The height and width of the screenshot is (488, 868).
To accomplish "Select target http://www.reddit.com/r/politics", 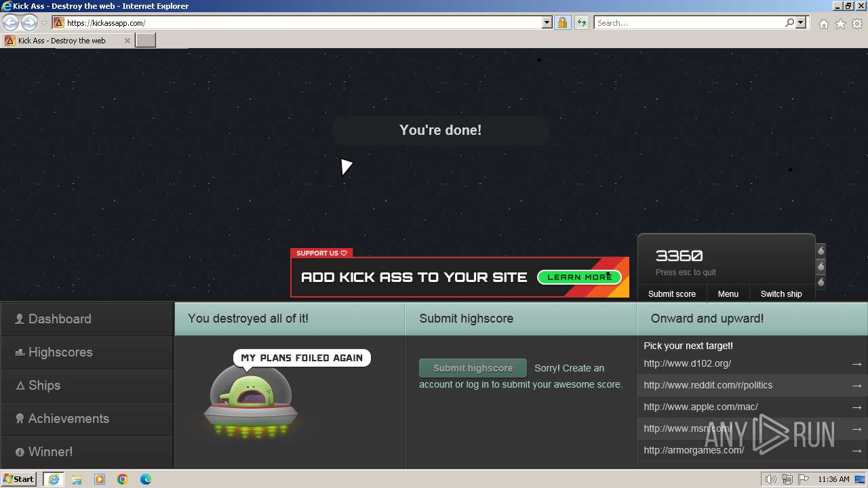I will [708, 385].
